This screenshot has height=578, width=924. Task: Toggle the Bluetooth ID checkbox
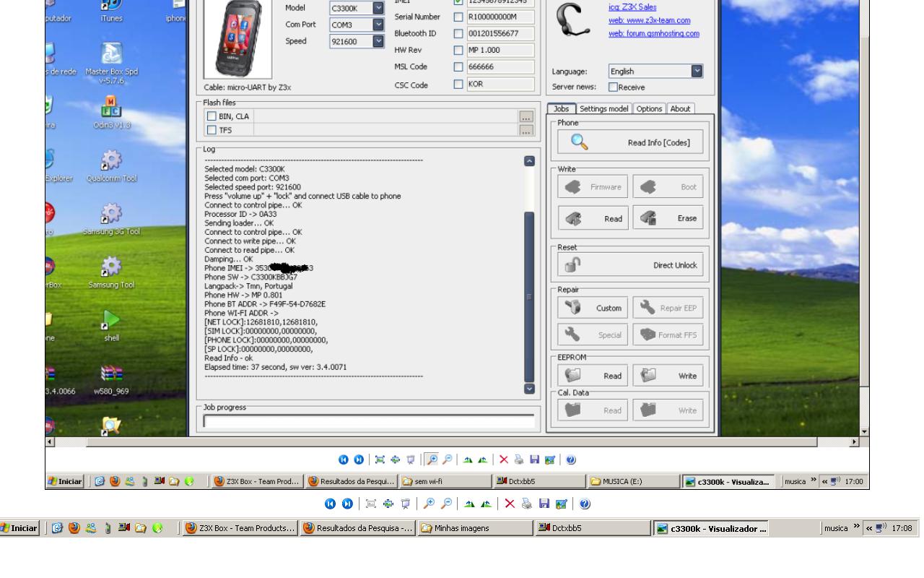[x=458, y=33]
